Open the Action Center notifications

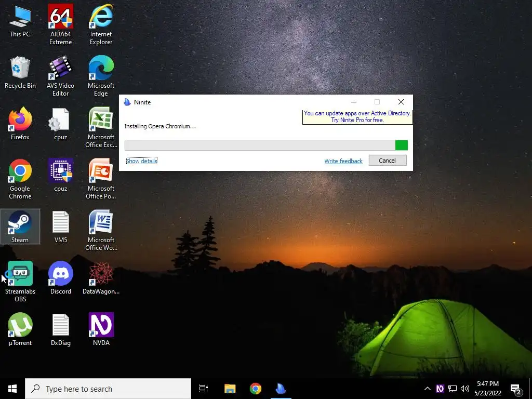click(x=516, y=389)
